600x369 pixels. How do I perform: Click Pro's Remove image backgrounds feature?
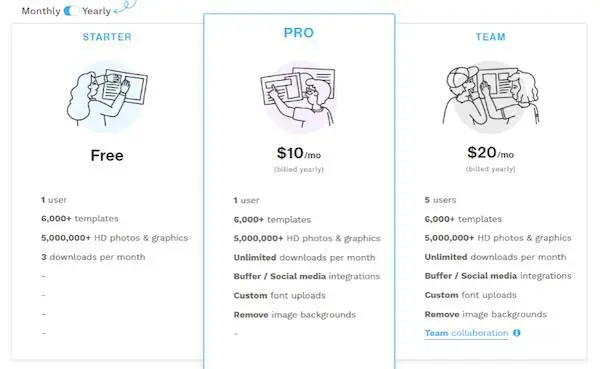(x=295, y=315)
